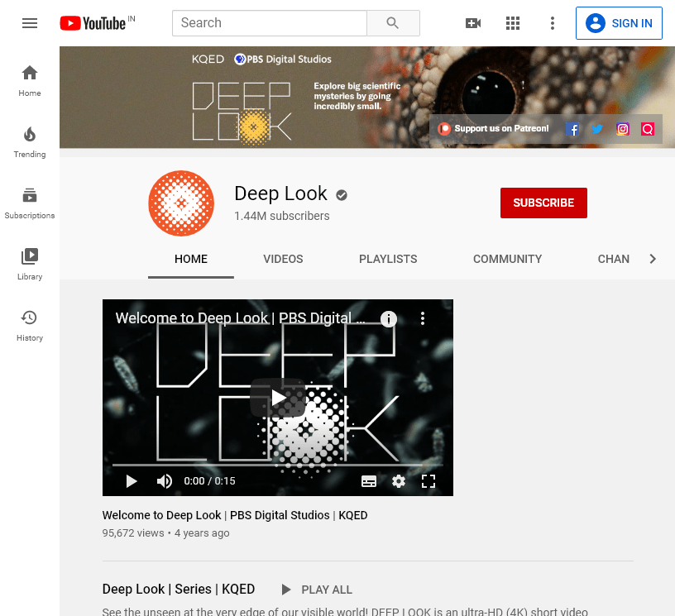Click the channel verified checkmark badge

342,195
